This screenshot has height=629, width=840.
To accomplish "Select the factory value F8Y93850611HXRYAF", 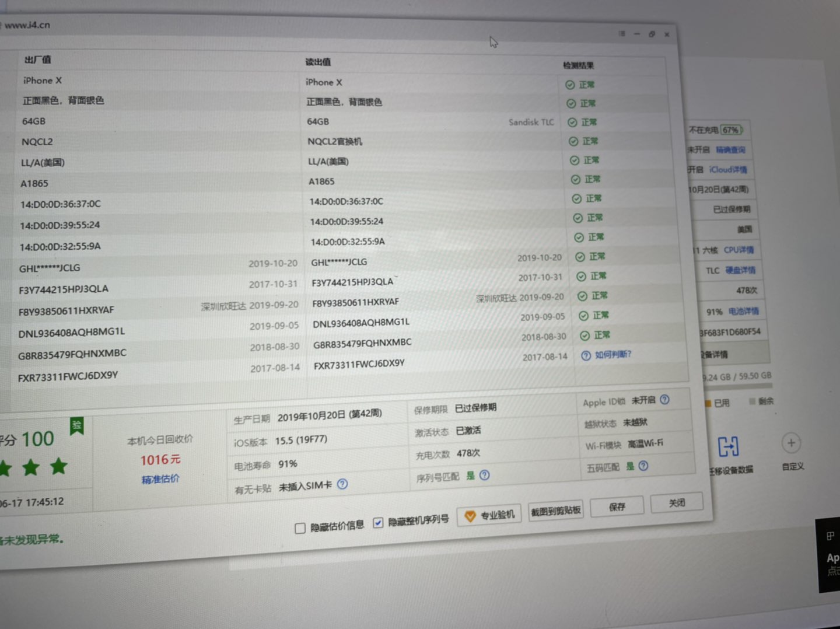I will point(66,311).
